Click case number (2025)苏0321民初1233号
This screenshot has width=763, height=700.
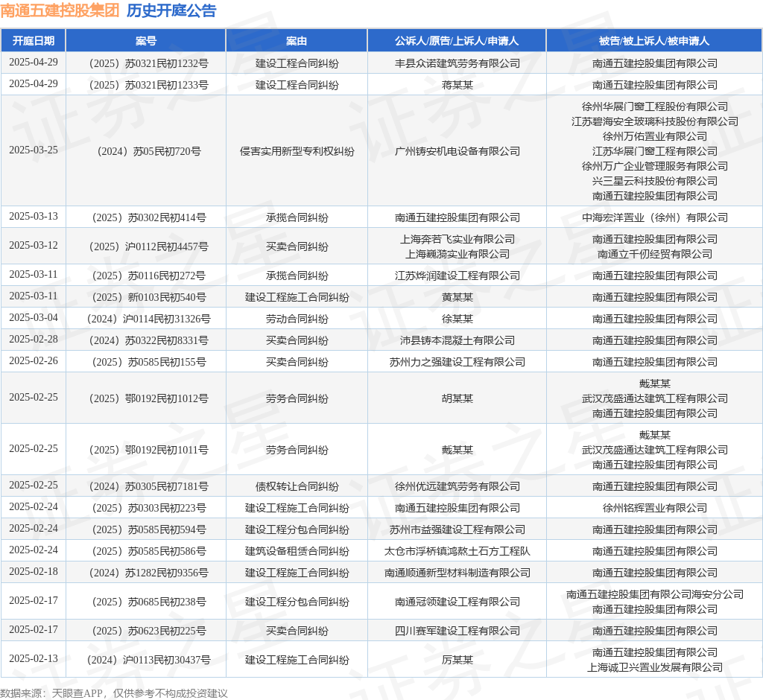coord(146,85)
